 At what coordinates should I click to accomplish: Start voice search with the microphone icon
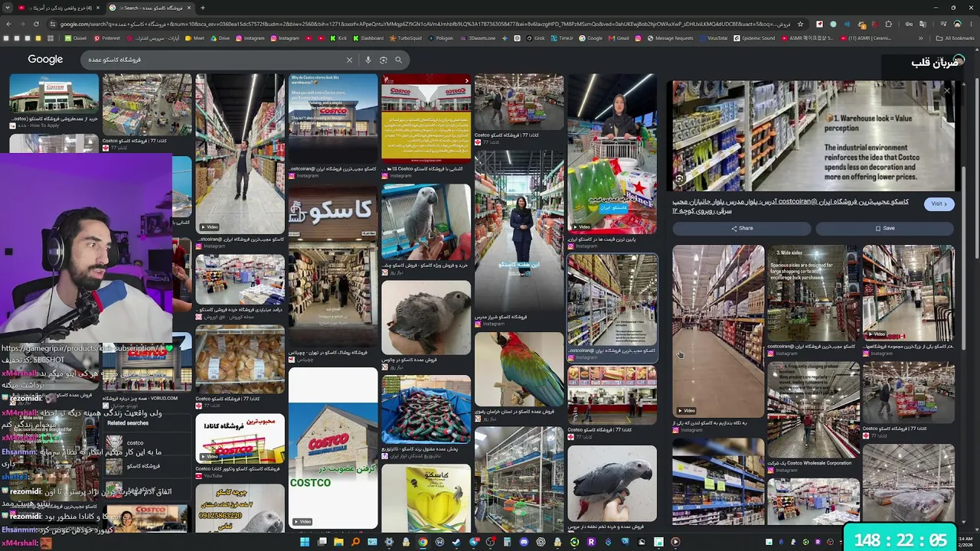click(368, 60)
